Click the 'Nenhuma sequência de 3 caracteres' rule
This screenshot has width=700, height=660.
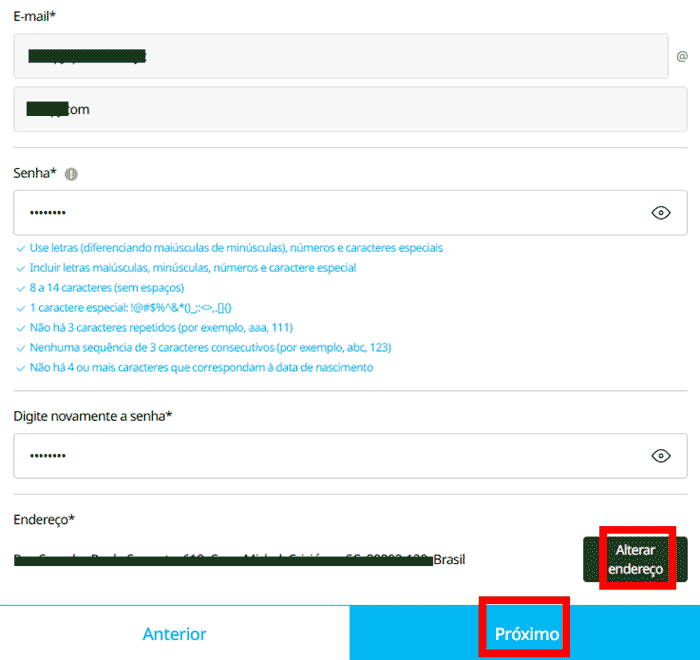210,347
